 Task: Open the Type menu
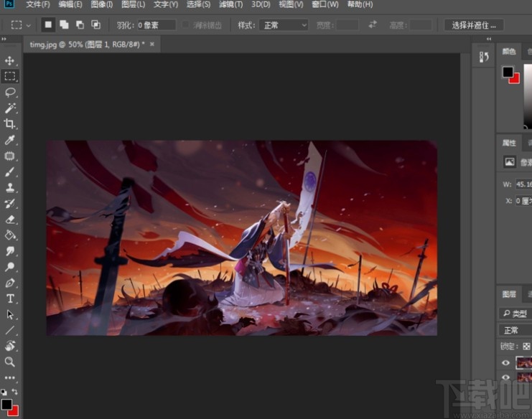(166, 5)
